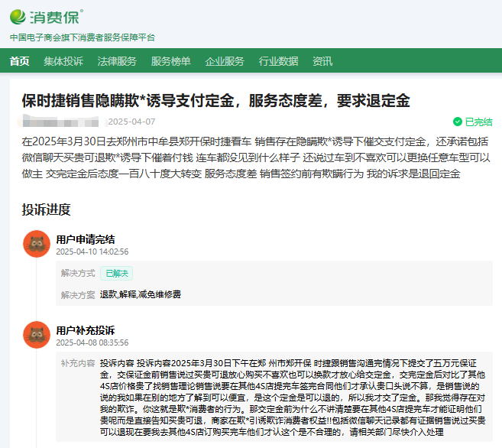Navigate to the 资讯 tab

(322, 61)
